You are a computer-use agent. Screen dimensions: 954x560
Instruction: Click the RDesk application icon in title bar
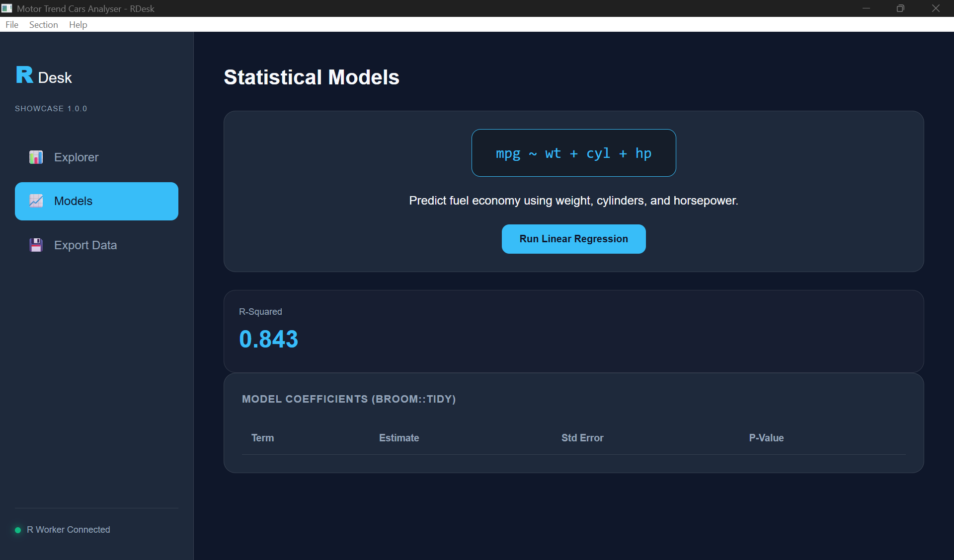click(x=7, y=8)
